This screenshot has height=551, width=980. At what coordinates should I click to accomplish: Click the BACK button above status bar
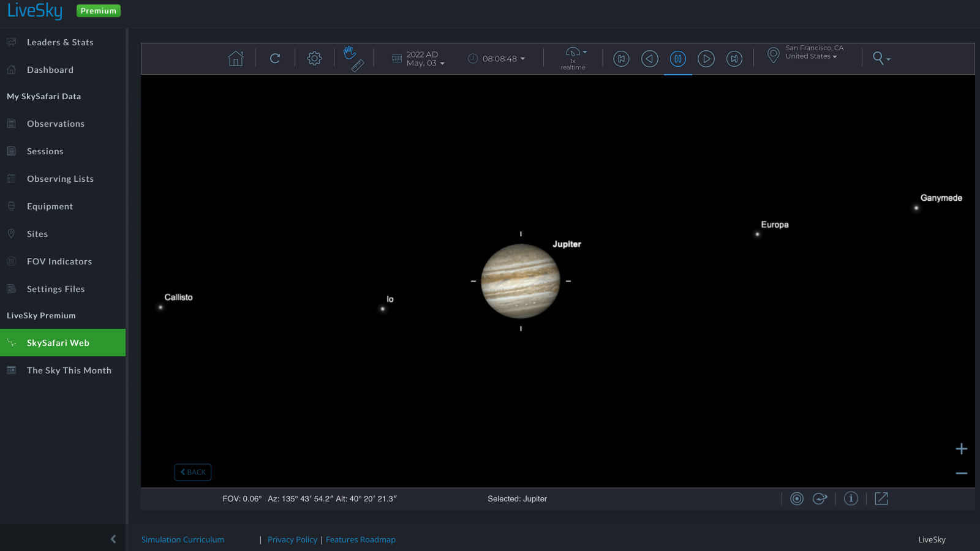click(193, 472)
